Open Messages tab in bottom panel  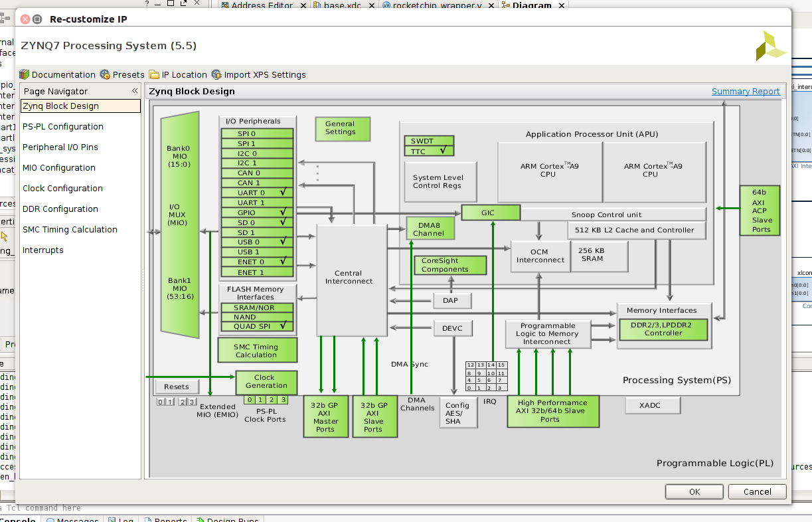click(x=72, y=519)
